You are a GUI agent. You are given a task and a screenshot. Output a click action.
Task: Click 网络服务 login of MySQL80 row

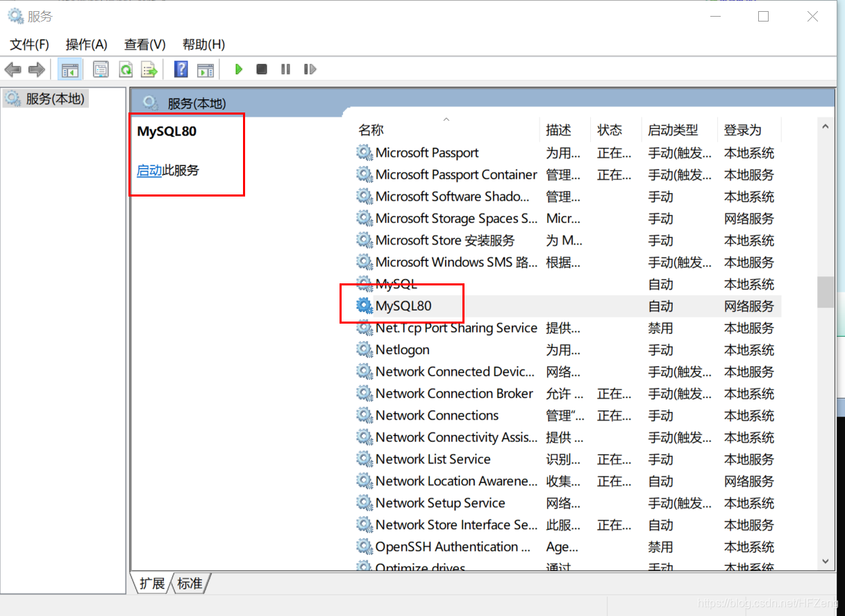[749, 306]
